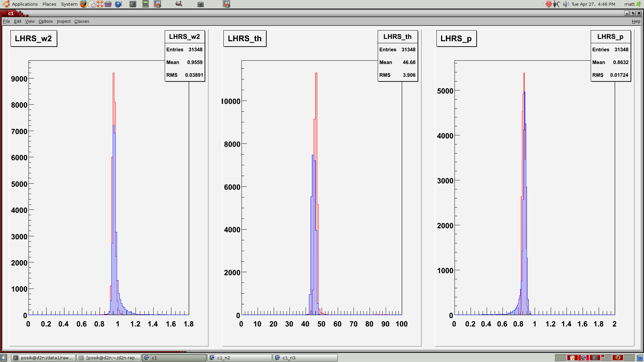644x362 pixels.
Task: Click the 10000 y-axis label on LHRS_th
Action: pyautogui.click(x=231, y=102)
